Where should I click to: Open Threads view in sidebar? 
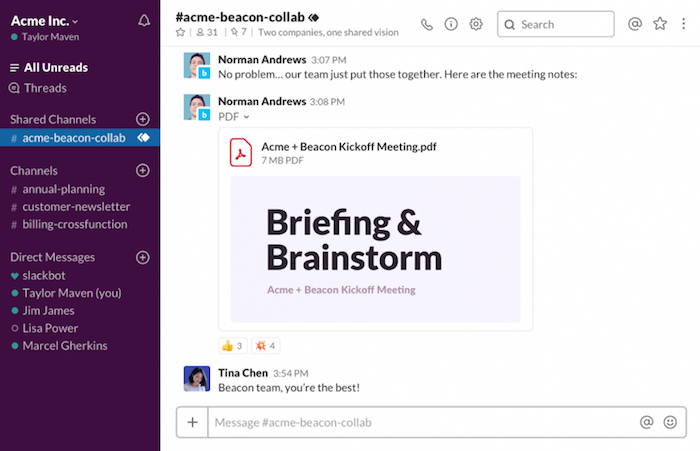pos(45,88)
